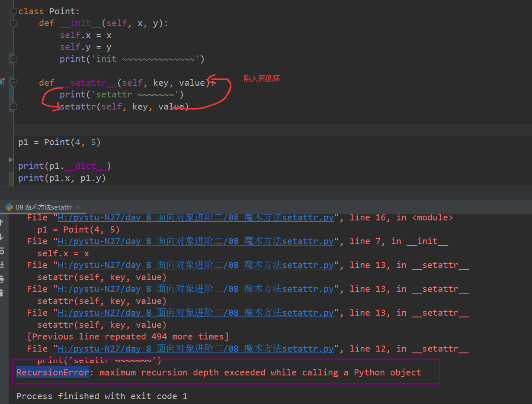
Task: Expand folded region arrow above print(p1.__dict__)
Action: click(x=11, y=160)
